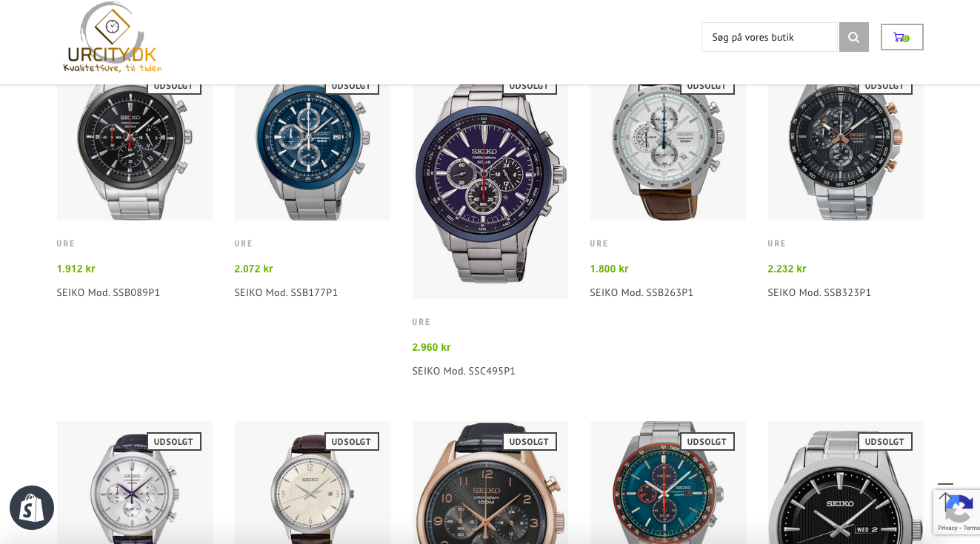Click the blue-dial SSB177P1 watch image

[313, 152]
